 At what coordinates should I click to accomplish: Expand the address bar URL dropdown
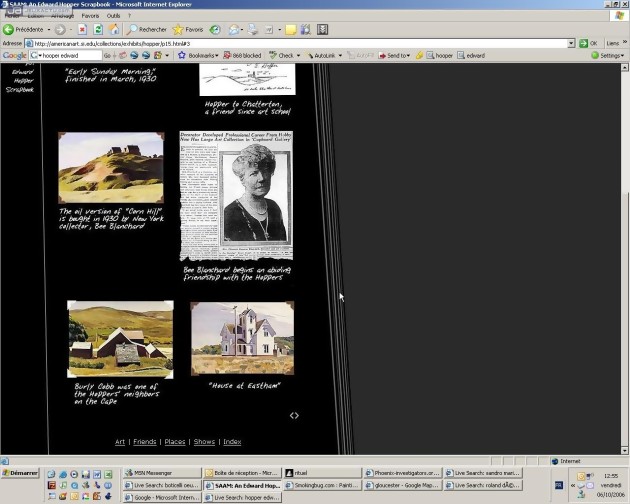(x=571, y=43)
